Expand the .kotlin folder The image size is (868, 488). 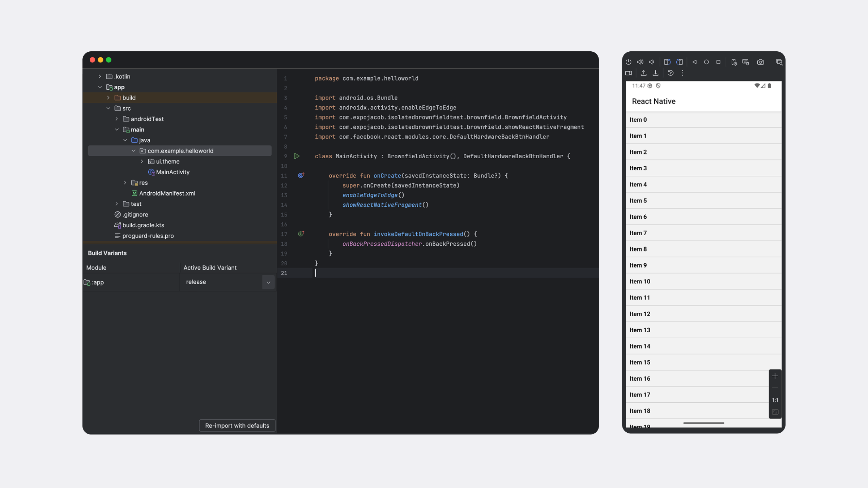pyautogui.click(x=100, y=76)
